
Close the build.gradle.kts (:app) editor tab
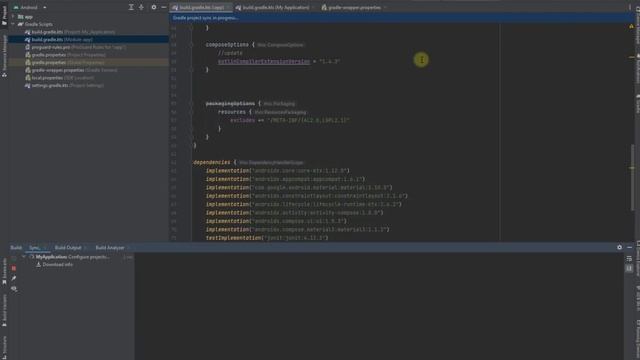point(229,7)
